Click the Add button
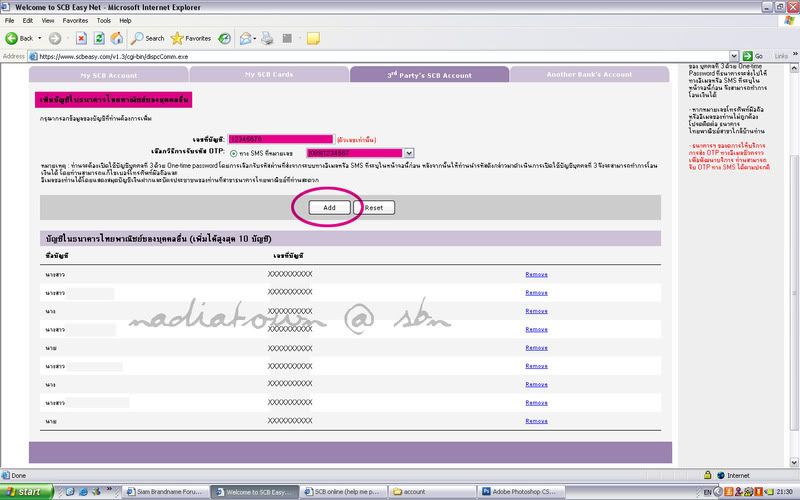The height and width of the screenshot is (500, 800). click(330, 208)
